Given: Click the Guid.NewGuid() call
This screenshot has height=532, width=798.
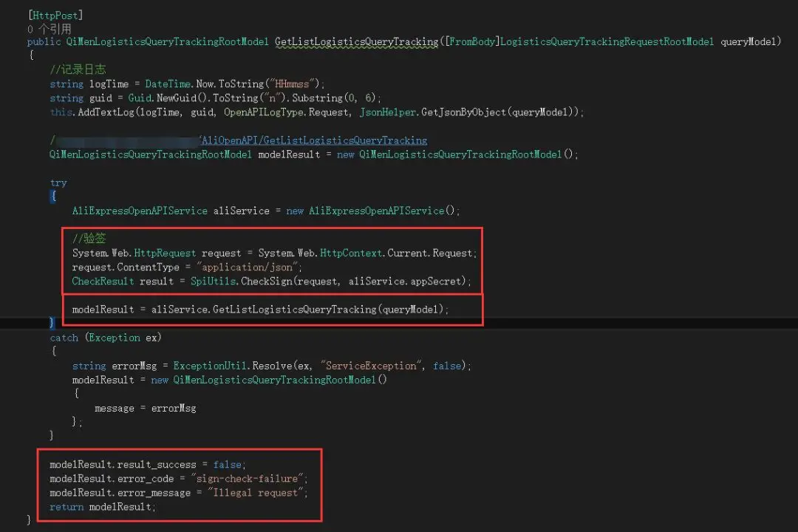Looking at the screenshot, I should (x=167, y=98).
